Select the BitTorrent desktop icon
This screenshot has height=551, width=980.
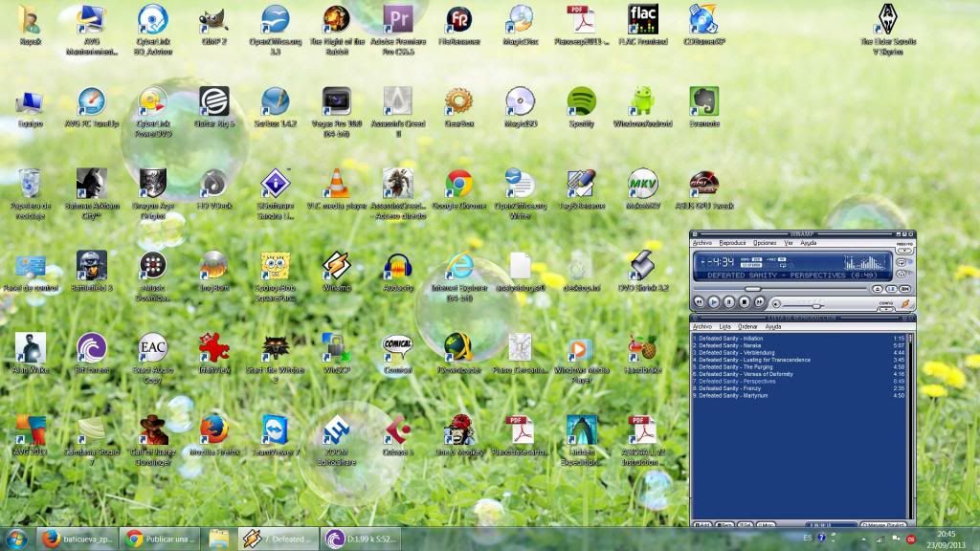click(91, 354)
